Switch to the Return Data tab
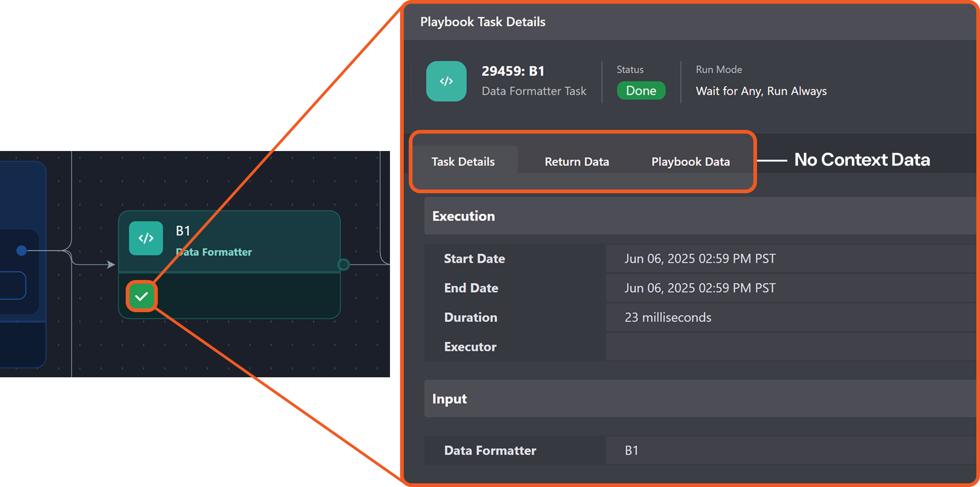 576,162
